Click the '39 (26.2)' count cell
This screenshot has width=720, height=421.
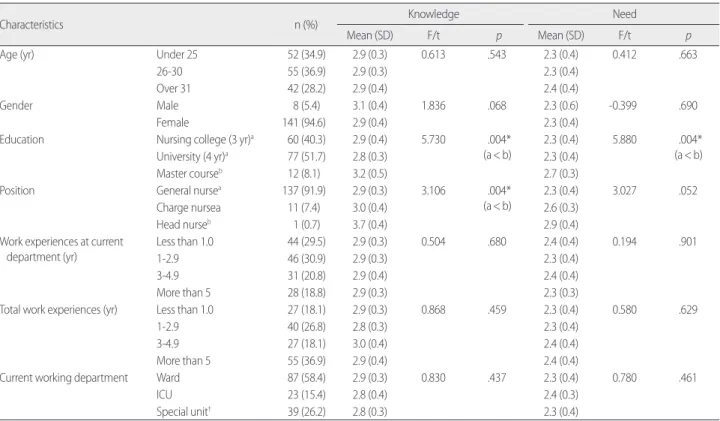point(306,412)
